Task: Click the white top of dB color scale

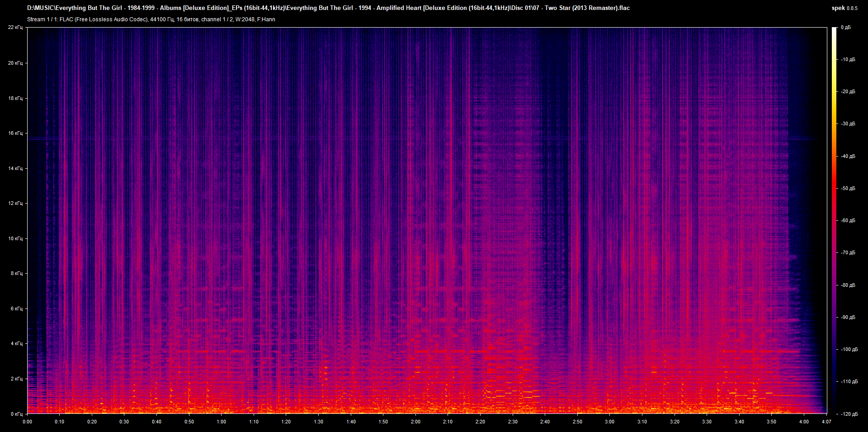Action: [x=834, y=31]
